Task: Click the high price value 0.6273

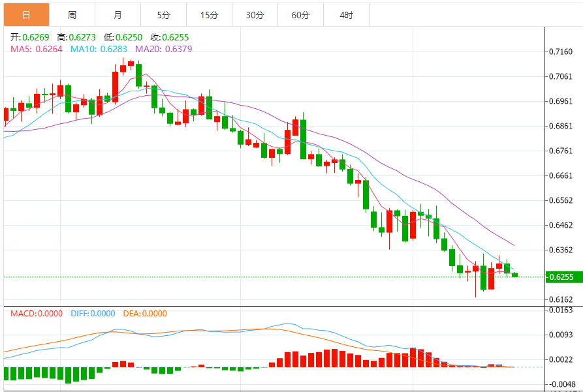Action: tap(82, 37)
